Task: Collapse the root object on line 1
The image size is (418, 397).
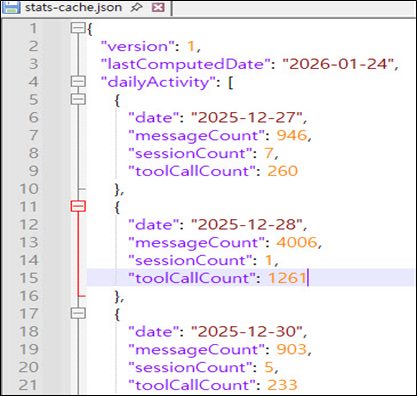Action: click(78, 28)
